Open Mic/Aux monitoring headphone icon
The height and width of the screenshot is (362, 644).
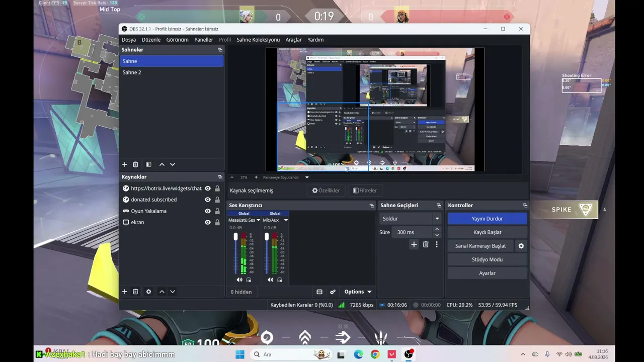[280, 280]
